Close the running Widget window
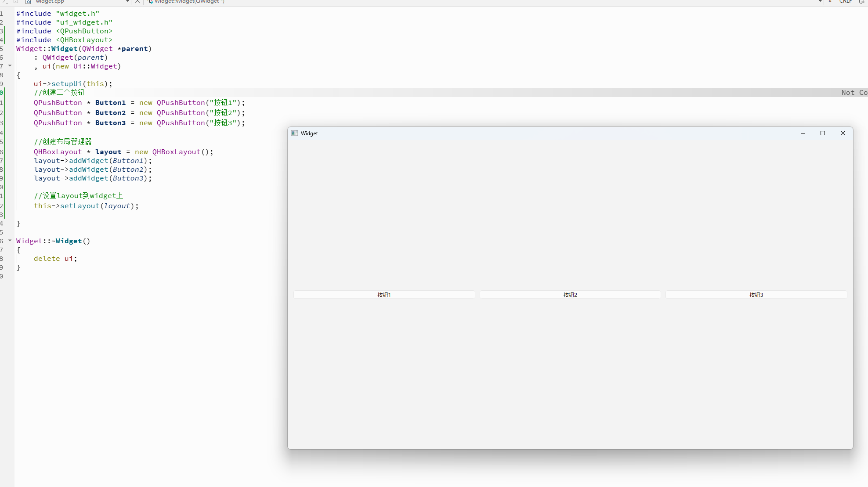 [843, 133]
